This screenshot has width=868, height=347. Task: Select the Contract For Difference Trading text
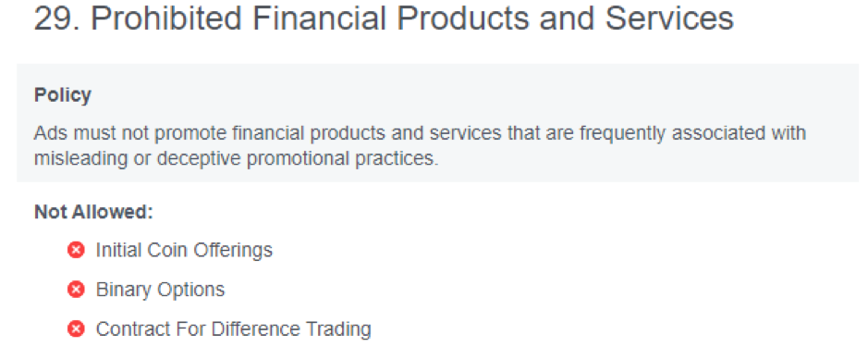[x=234, y=329]
